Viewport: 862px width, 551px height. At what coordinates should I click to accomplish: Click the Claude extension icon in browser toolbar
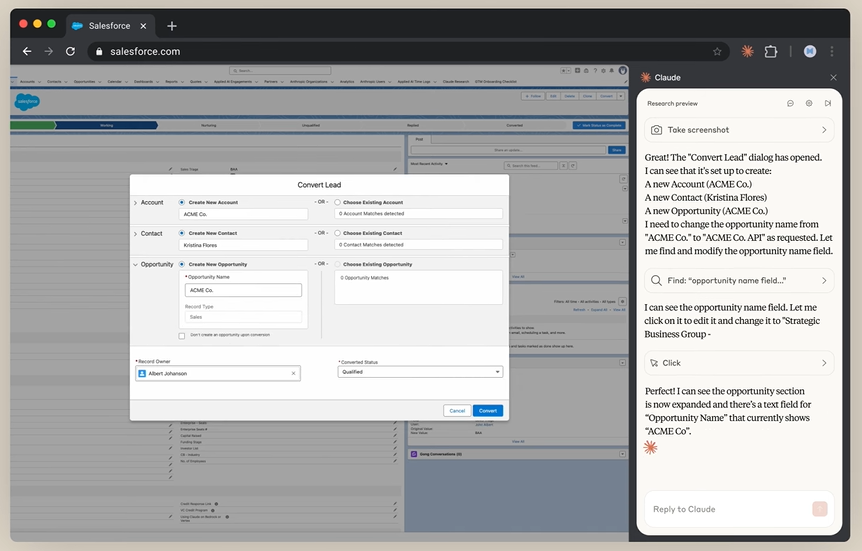[x=747, y=51]
